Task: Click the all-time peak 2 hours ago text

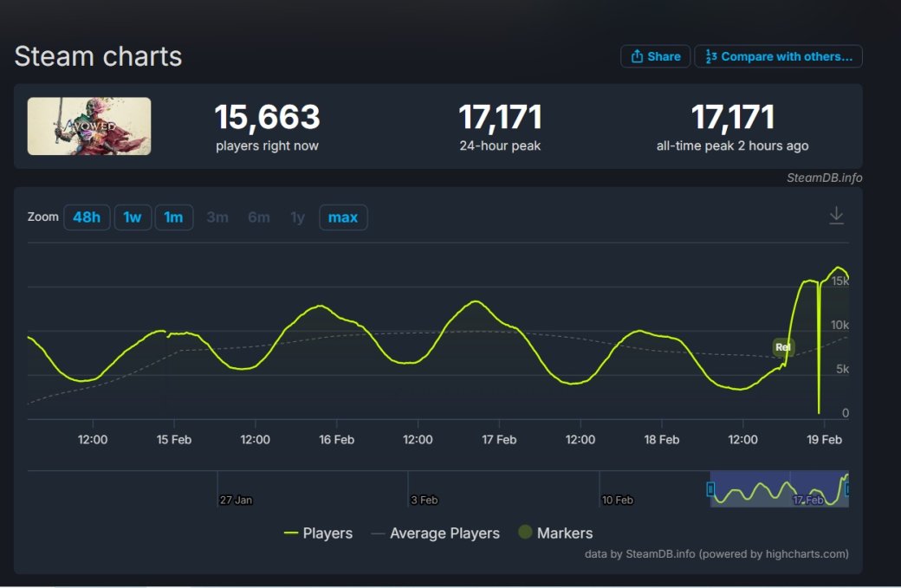Action: (733, 145)
